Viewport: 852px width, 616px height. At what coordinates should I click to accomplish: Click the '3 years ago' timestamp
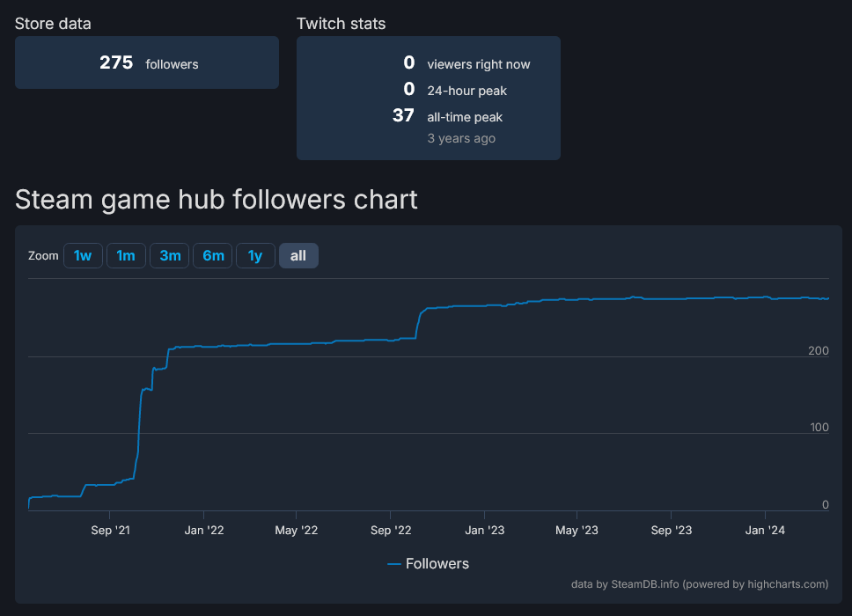coord(461,138)
